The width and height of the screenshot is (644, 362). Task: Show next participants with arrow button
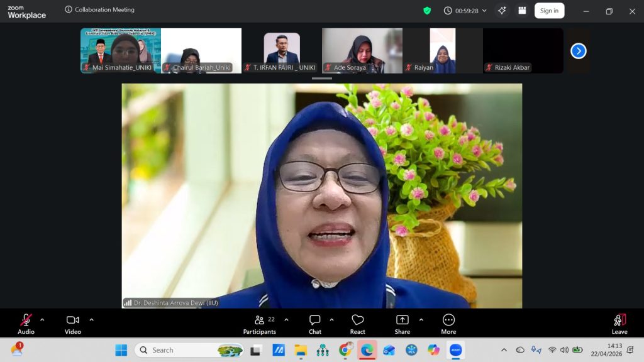click(x=578, y=51)
